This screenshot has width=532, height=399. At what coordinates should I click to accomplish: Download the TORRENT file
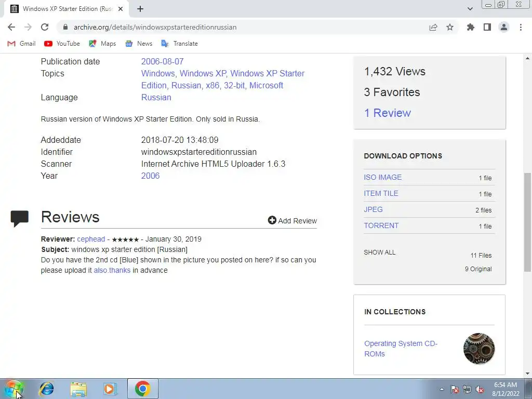pos(381,225)
